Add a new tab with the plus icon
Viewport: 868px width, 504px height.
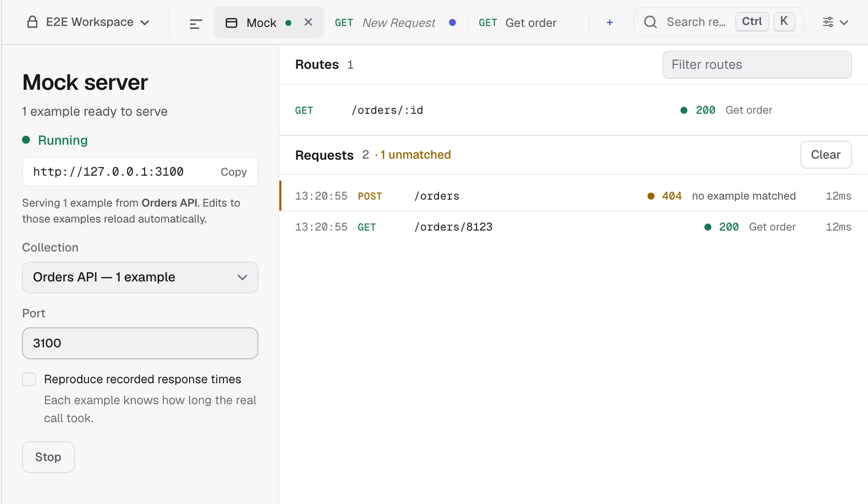point(610,22)
